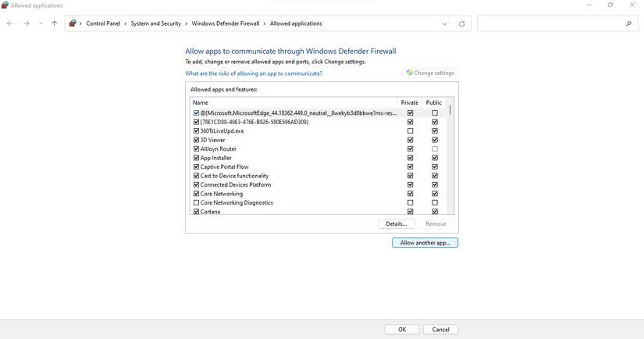Screen dimensions: 644x339
Task: Click the Forward navigation arrow
Action: 27,23
